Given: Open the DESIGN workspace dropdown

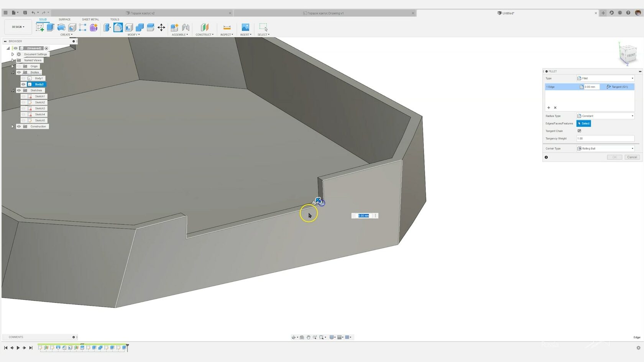Looking at the screenshot, I should click(x=18, y=27).
